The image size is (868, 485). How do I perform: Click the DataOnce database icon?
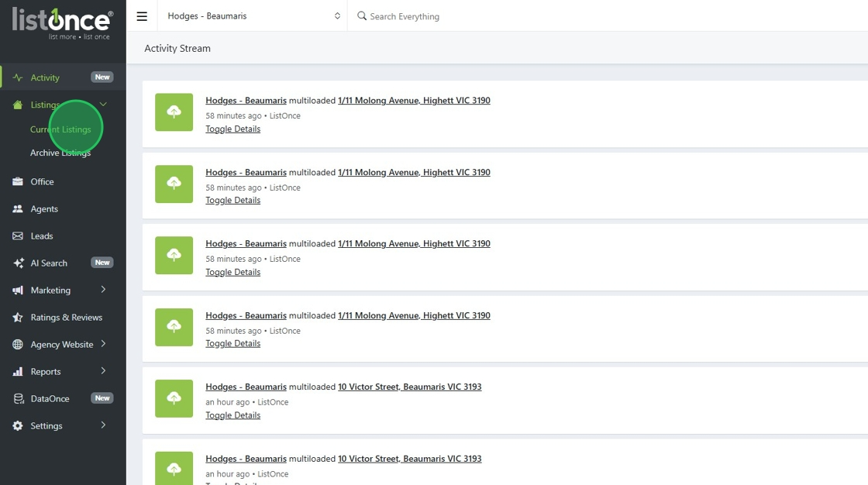[x=18, y=399]
